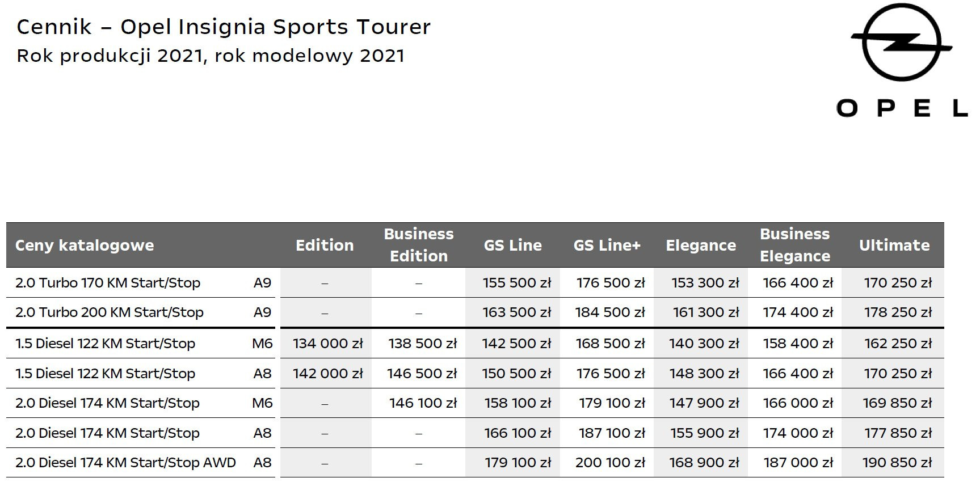Select the Elegance column header
This screenshot has width=980, height=482.
pyautogui.click(x=701, y=245)
